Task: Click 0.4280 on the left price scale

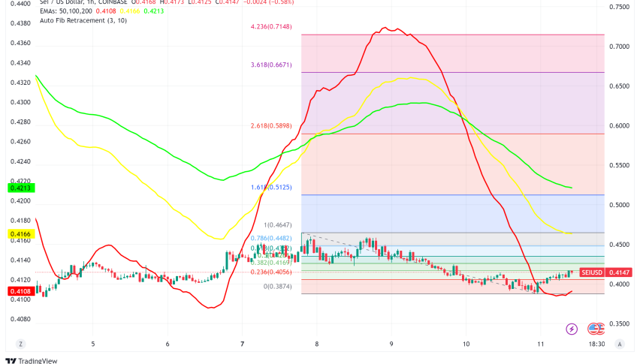Action: coord(20,122)
